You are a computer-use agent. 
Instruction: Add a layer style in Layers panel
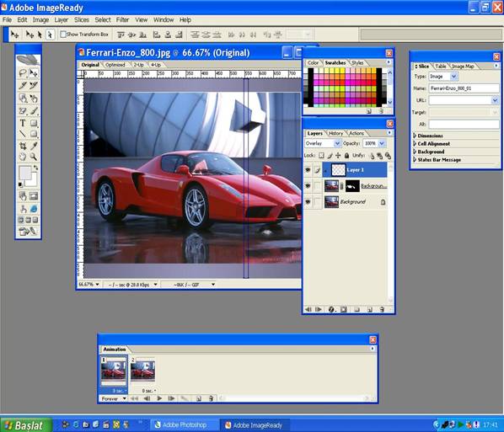(x=331, y=309)
